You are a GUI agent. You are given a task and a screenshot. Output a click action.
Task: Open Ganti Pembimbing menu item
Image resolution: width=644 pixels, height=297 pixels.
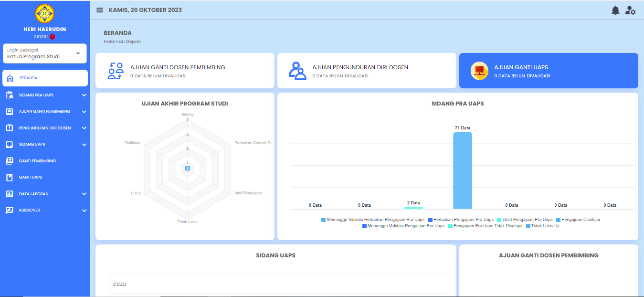point(45,161)
